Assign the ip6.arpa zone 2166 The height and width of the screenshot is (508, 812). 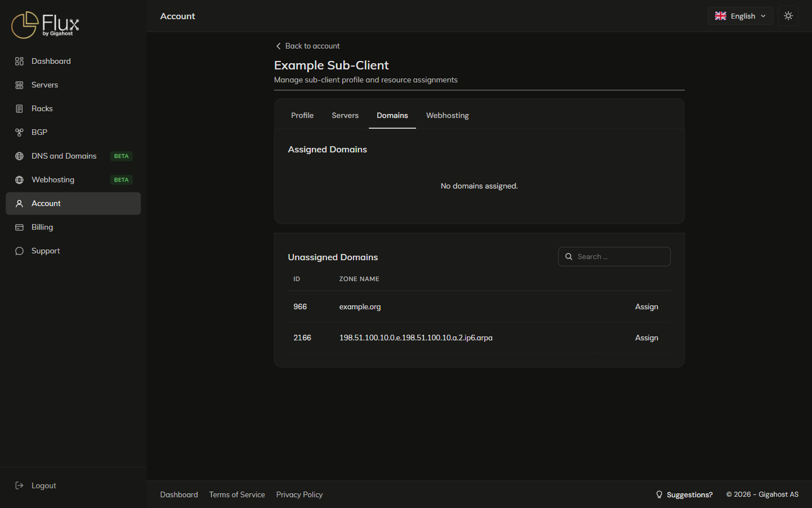(647, 338)
